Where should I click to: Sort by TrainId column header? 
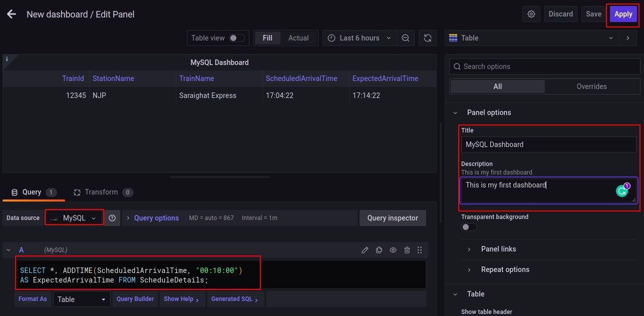point(73,78)
